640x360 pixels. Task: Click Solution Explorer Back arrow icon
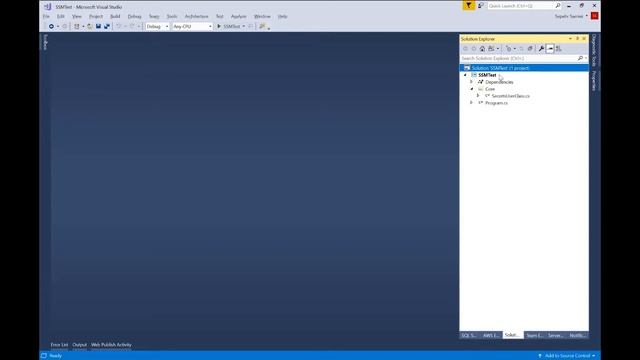(x=465, y=49)
